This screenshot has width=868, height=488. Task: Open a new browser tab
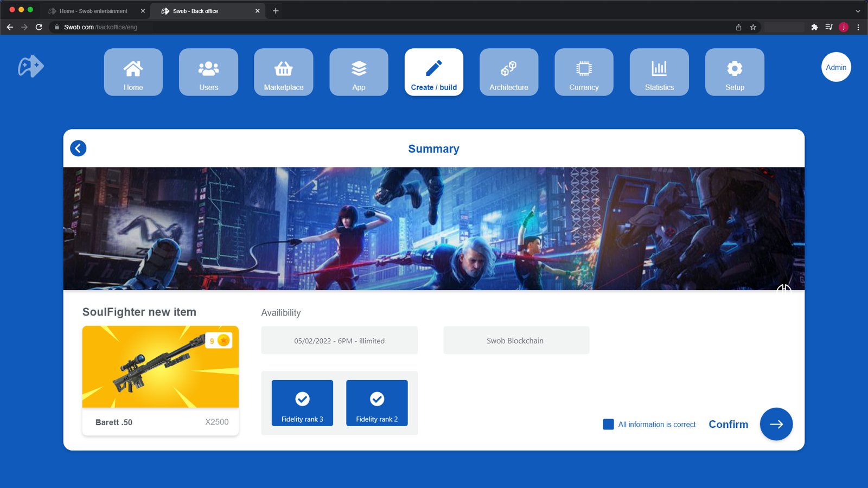click(x=276, y=11)
